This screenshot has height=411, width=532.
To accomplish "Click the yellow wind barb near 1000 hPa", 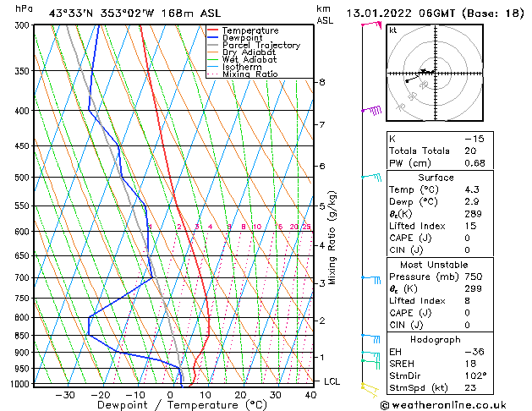I will coord(370,389).
